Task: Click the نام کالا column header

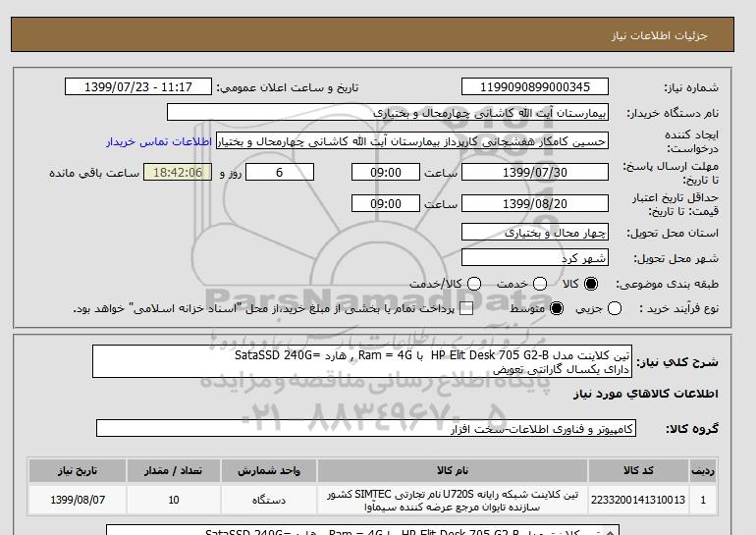Action: tap(453, 471)
